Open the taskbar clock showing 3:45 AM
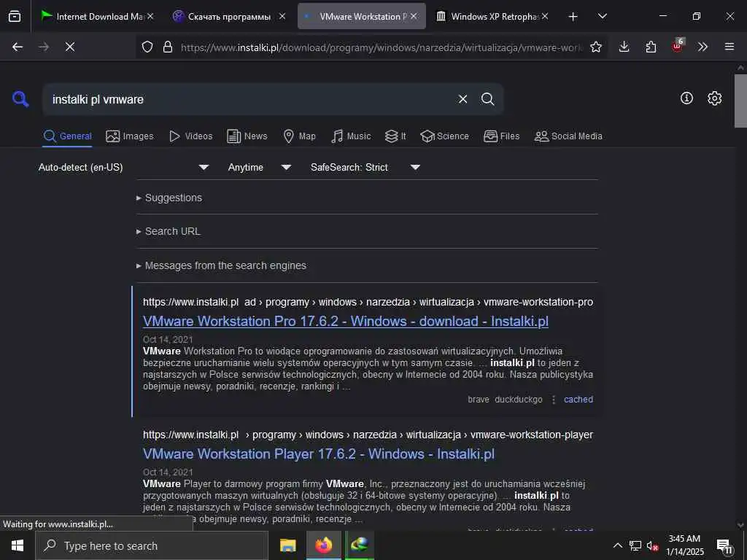Screen dimensions: 747x560 684,545
